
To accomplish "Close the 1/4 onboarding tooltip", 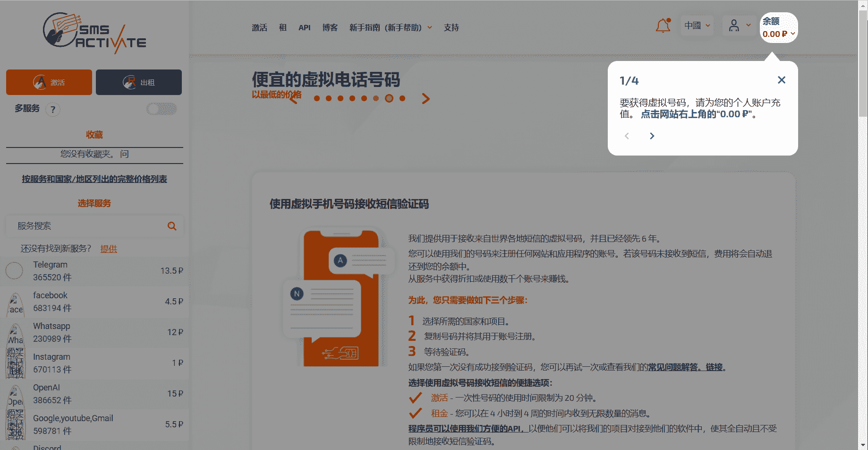I will coord(782,80).
